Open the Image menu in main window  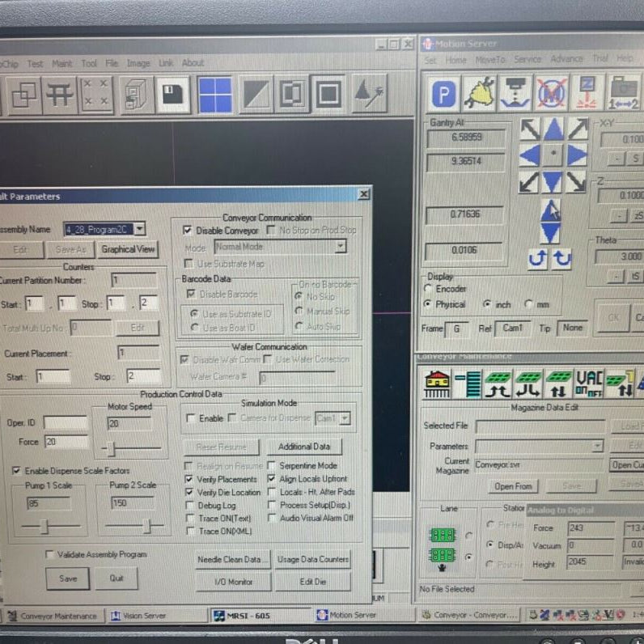pos(138,63)
